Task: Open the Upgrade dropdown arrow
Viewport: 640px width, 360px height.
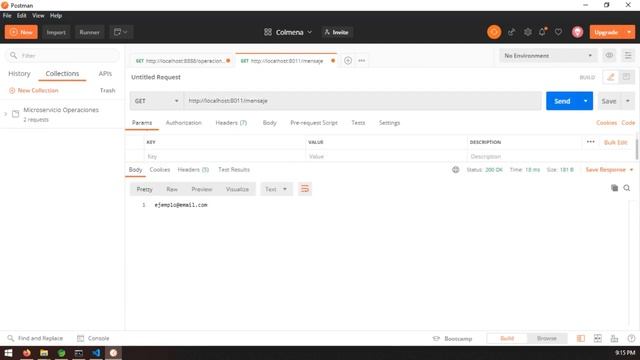Action: (x=629, y=32)
